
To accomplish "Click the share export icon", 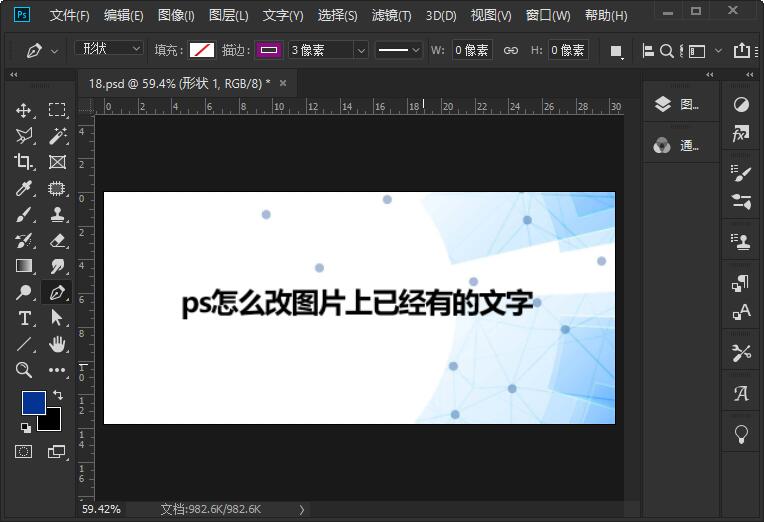I will tap(742, 50).
